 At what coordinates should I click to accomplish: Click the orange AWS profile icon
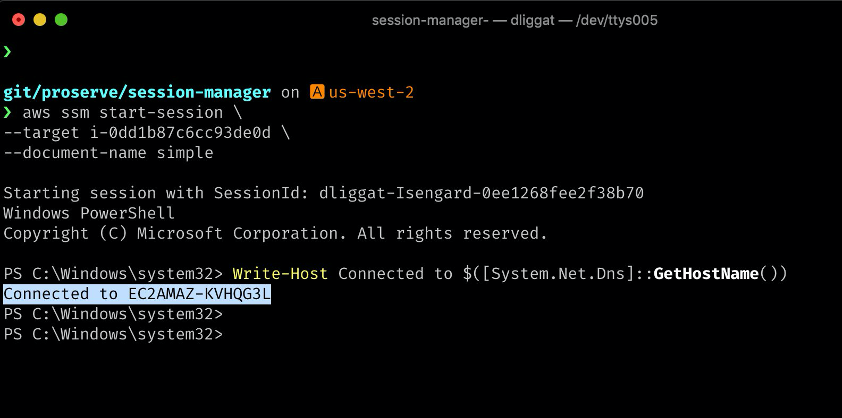pyautogui.click(x=317, y=92)
